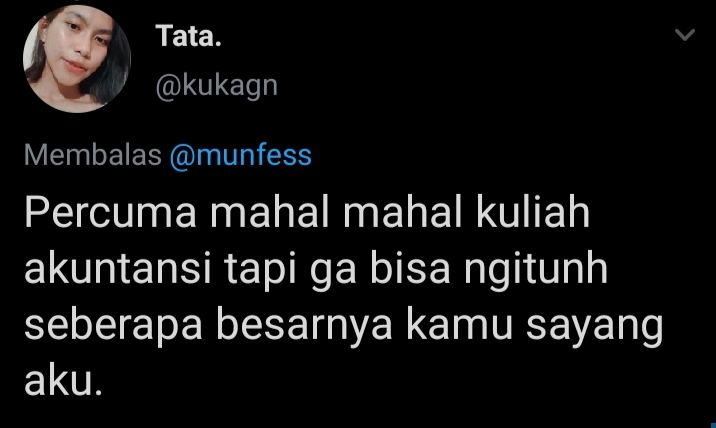Click the word akuntansi in tweet
Viewport: 716px width, 428px height.
[x=118, y=269]
